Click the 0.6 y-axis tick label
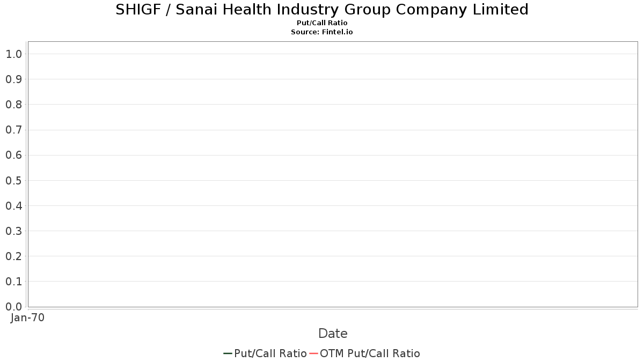 (x=13, y=156)
